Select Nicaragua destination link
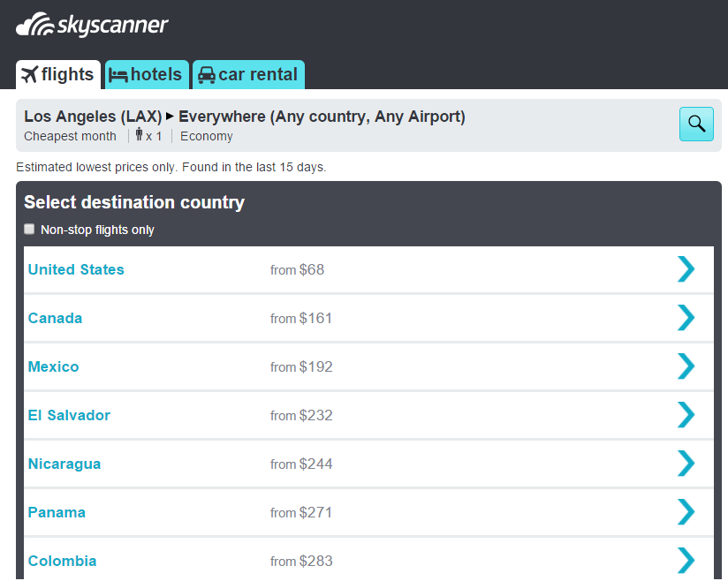 [x=64, y=464]
